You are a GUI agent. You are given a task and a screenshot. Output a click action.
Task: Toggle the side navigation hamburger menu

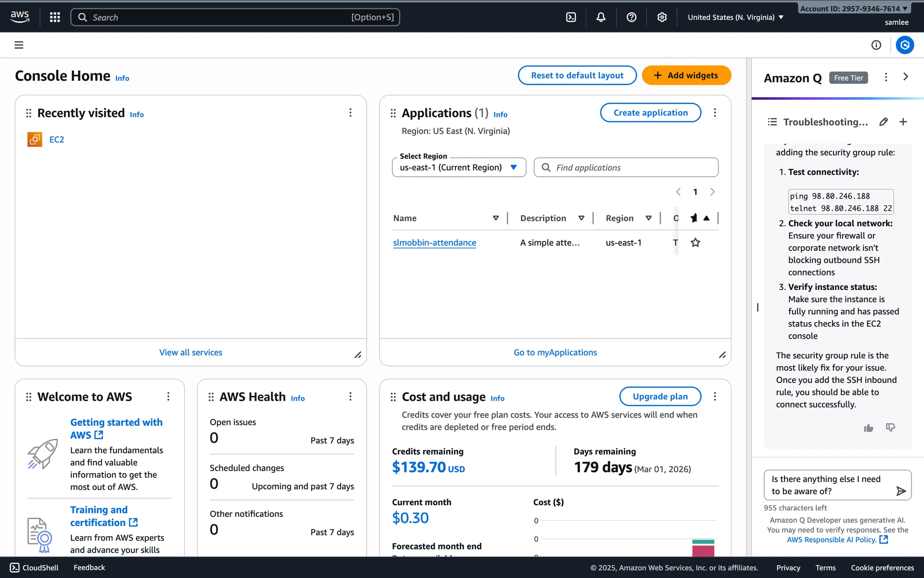(19, 45)
